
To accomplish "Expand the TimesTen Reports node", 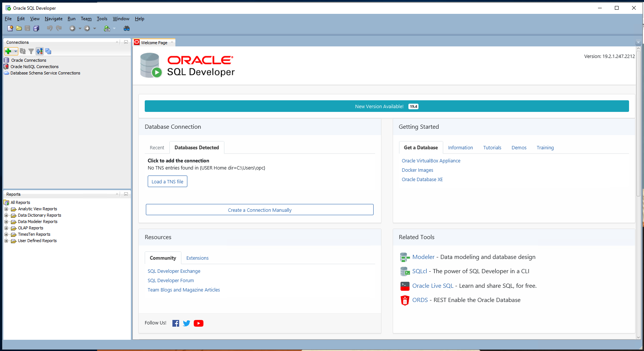I will 6,235.
